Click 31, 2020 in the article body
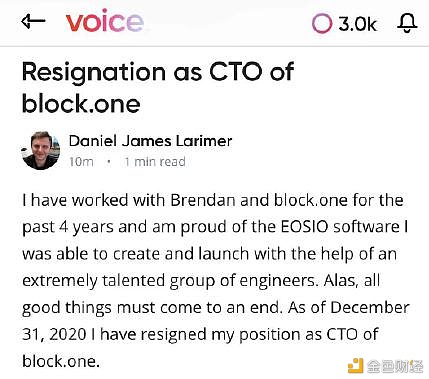This screenshot has width=429, height=379. [55, 334]
